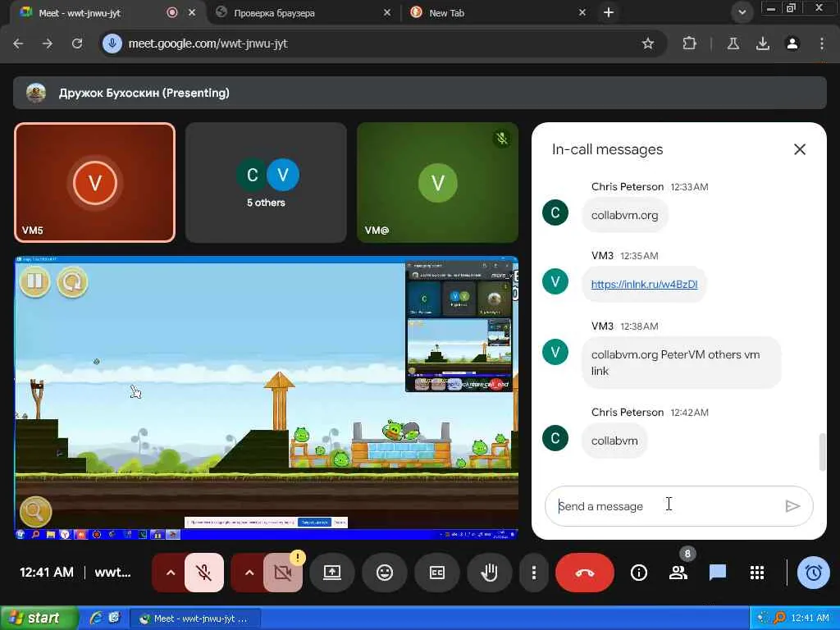Toggle the muted microphone button

click(x=204, y=573)
